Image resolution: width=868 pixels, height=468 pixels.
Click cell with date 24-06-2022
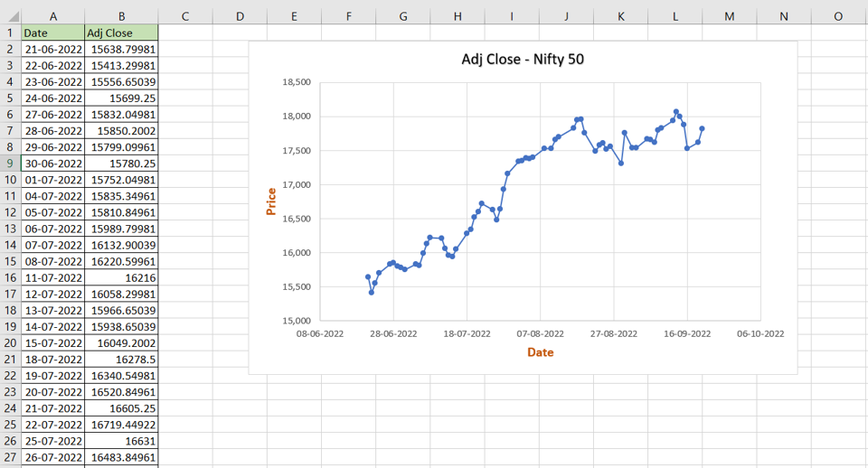[x=52, y=98]
